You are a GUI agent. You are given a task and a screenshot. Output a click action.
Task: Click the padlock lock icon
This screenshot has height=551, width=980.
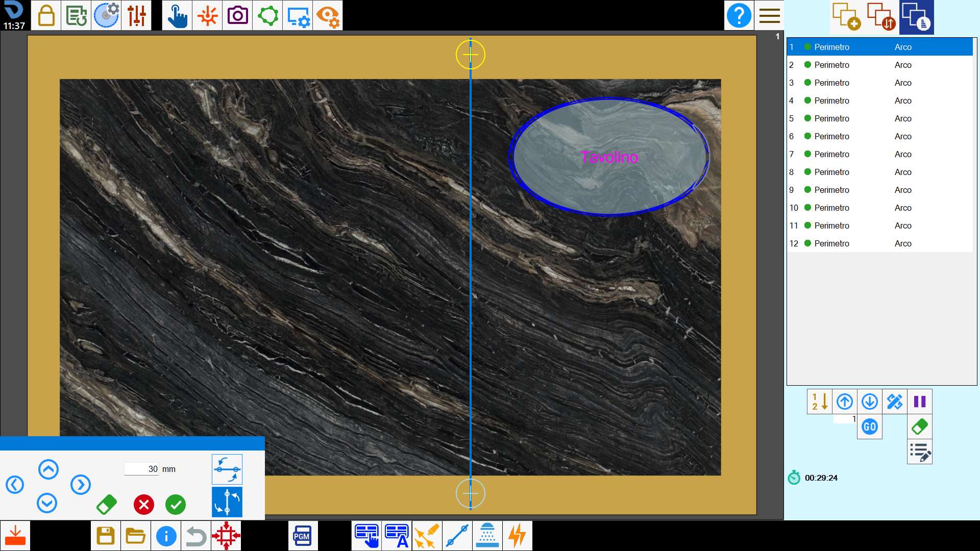pyautogui.click(x=46, y=15)
